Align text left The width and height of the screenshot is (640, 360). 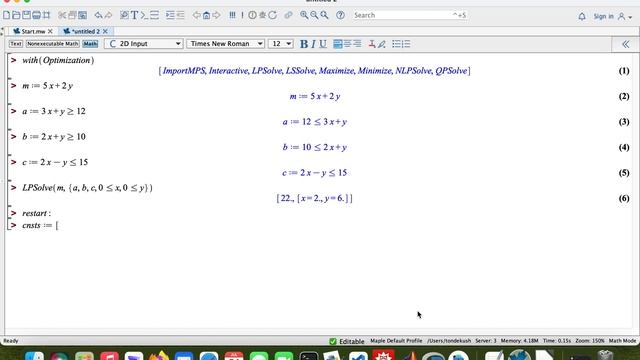338,44
